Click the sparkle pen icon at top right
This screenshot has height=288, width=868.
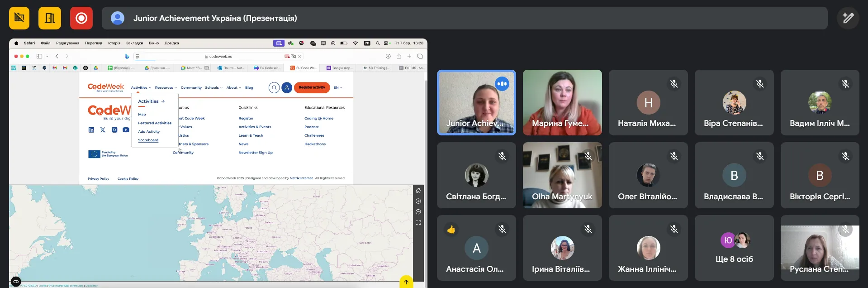point(848,18)
